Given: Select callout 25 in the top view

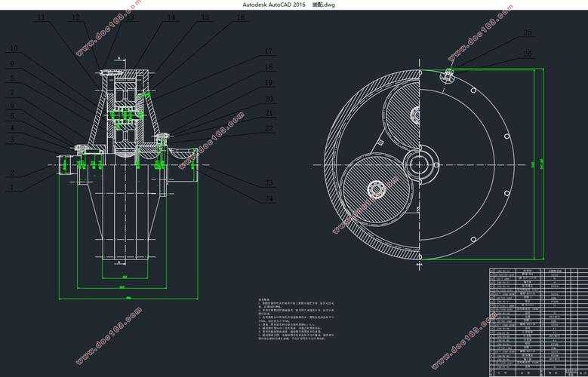Looking at the screenshot, I should [x=528, y=33].
